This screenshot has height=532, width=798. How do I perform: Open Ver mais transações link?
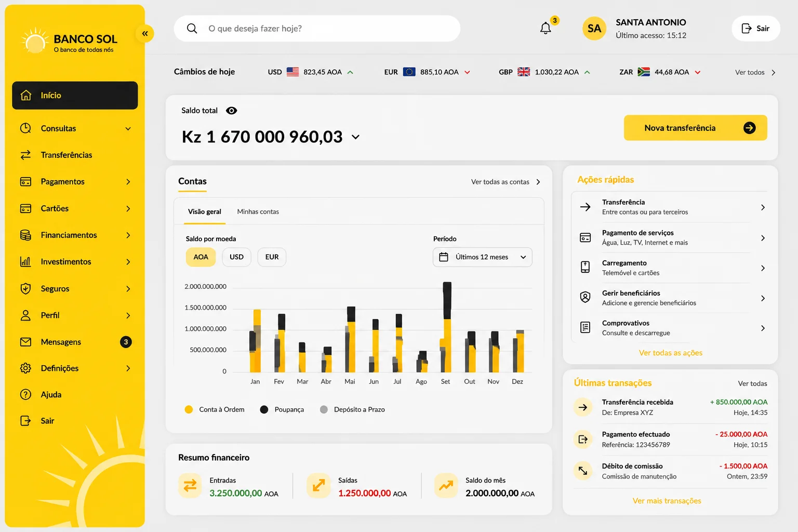(x=667, y=501)
